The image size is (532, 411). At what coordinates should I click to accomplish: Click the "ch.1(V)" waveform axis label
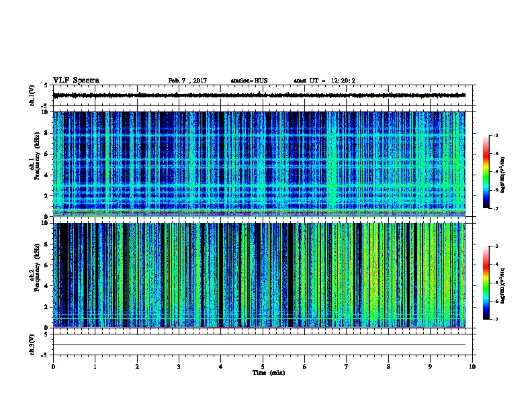click(32, 95)
